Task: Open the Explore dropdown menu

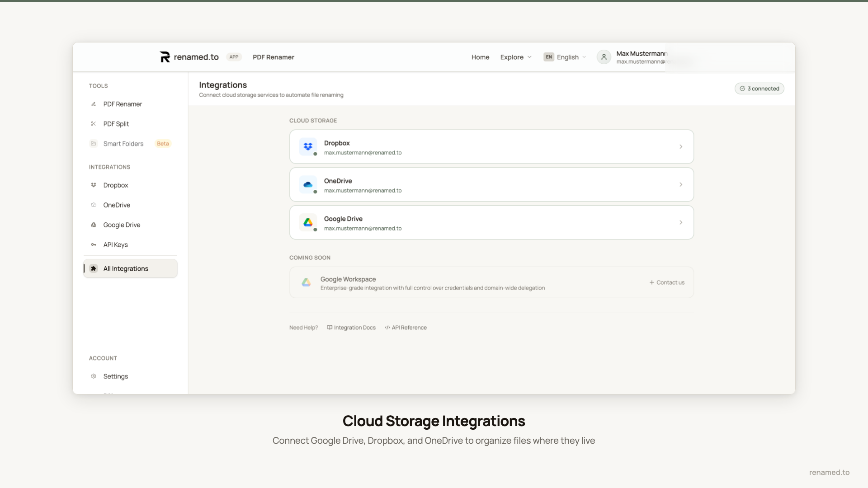Action: (x=516, y=57)
